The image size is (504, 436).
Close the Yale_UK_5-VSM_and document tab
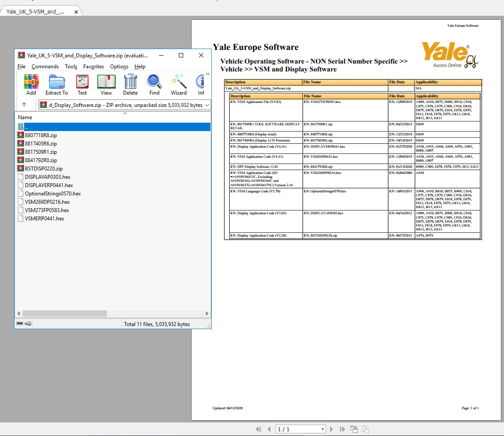pos(76,12)
